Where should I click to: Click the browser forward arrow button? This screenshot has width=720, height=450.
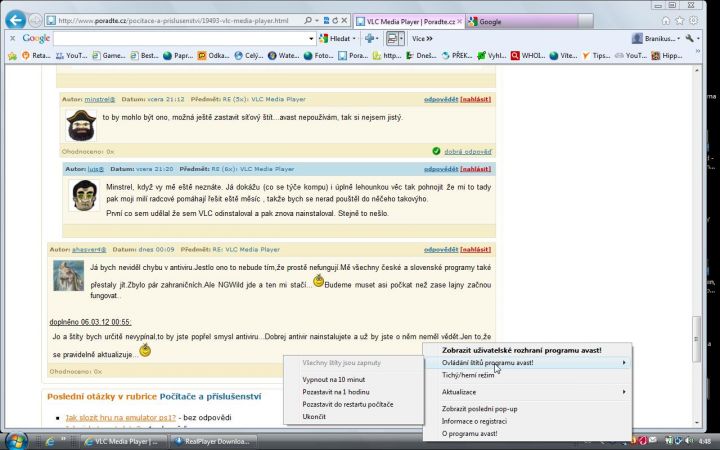point(35,21)
